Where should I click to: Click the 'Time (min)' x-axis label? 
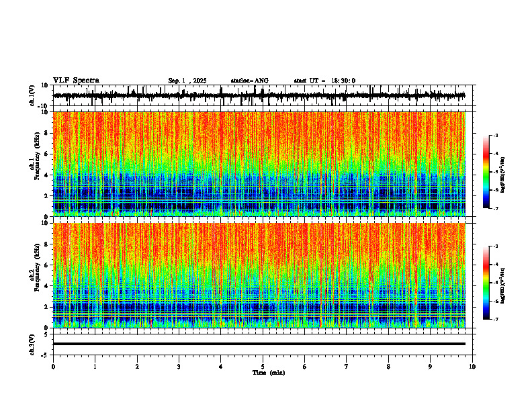click(269, 373)
